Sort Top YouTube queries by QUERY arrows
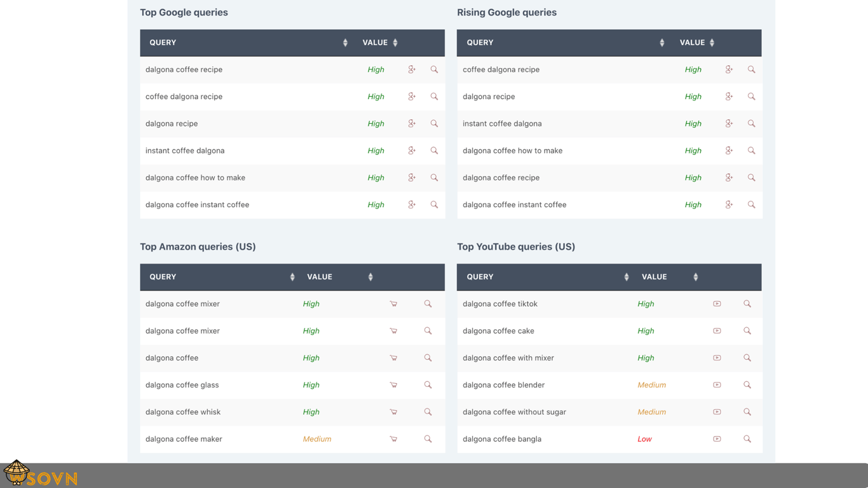Image resolution: width=868 pixels, height=488 pixels. click(x=627, y=277)
